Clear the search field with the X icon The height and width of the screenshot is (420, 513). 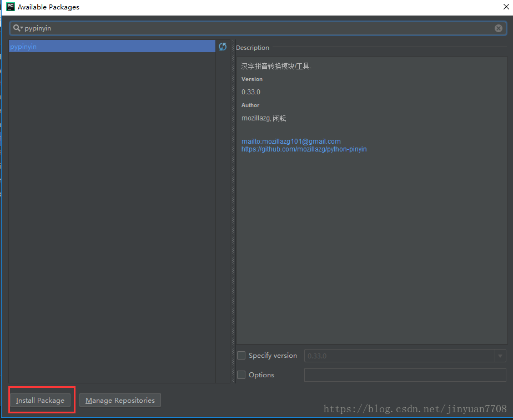[498, 28]
